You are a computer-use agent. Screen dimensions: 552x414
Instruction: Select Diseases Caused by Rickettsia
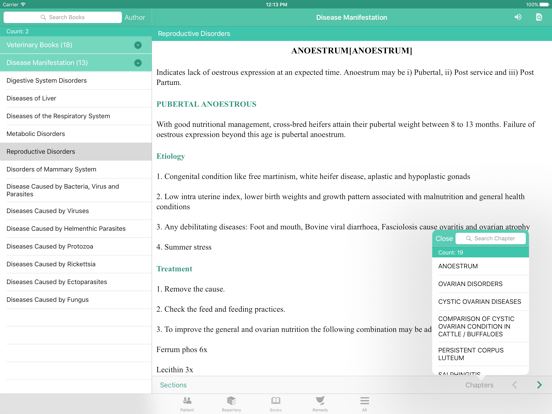[76, 264]
